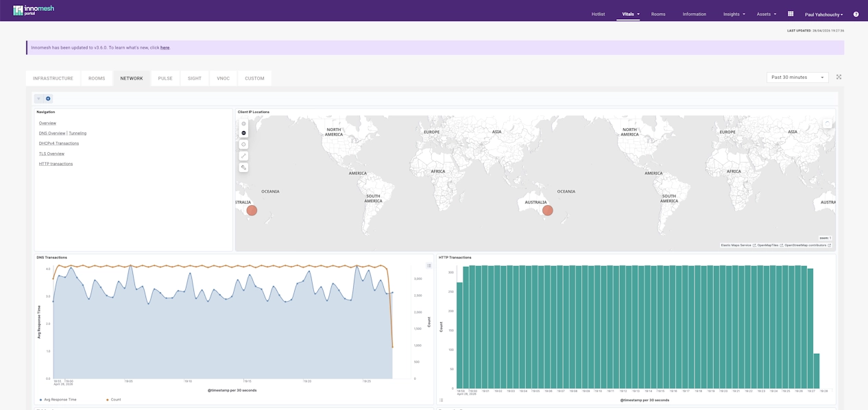Expand the Insights menu
The image size is (868, 410).
pyautogui.click(x=734, y=14)
